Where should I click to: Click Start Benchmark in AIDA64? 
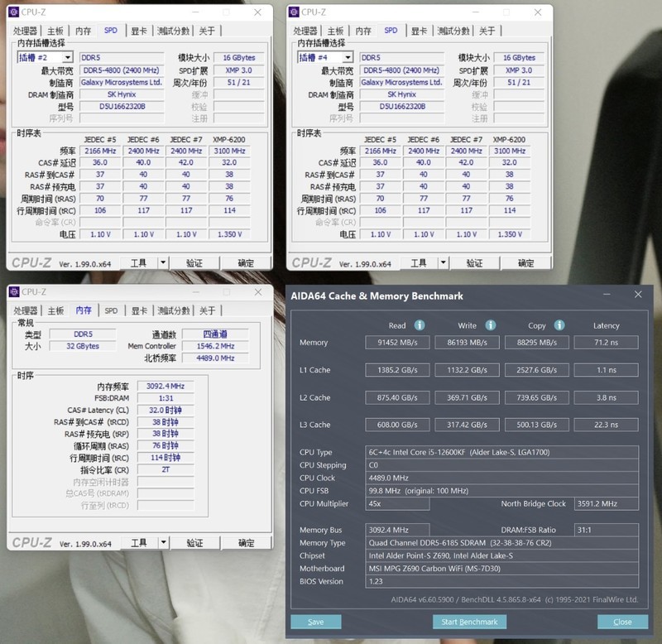pyautogui.click(x=469, y=622)
